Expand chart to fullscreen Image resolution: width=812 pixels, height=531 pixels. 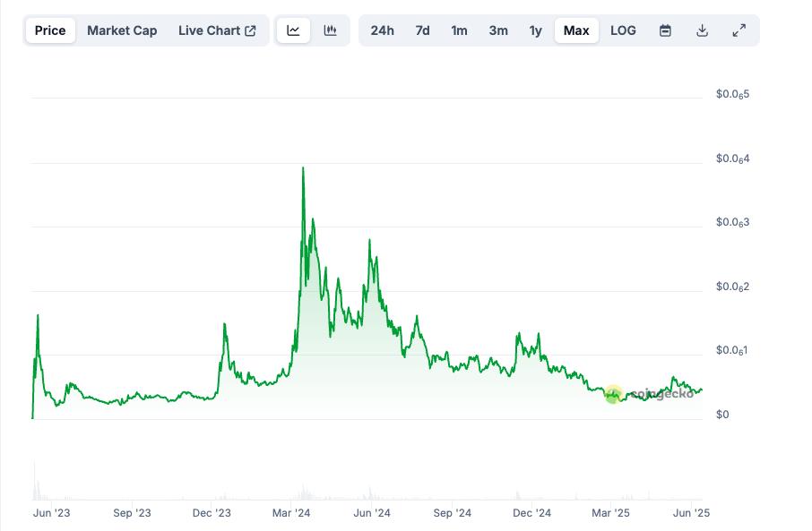point(739,30)
